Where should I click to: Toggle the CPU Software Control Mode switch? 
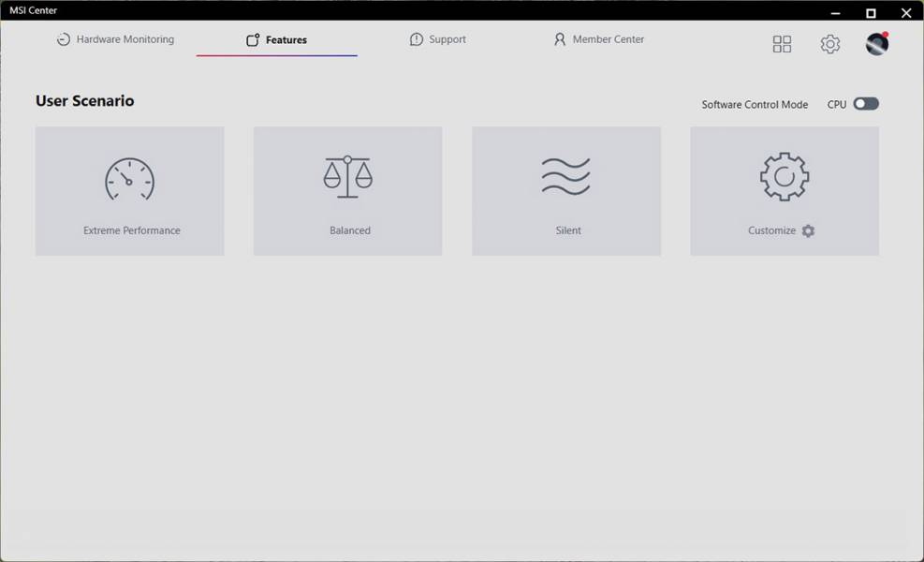pyautogui.click(x=866, y=104)
